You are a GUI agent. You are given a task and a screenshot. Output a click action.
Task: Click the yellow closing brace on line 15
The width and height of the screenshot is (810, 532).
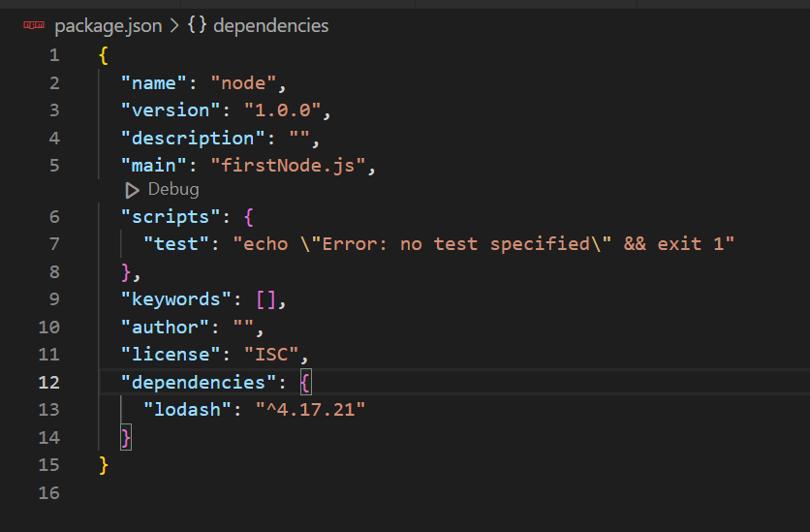[x=104, y=465]
